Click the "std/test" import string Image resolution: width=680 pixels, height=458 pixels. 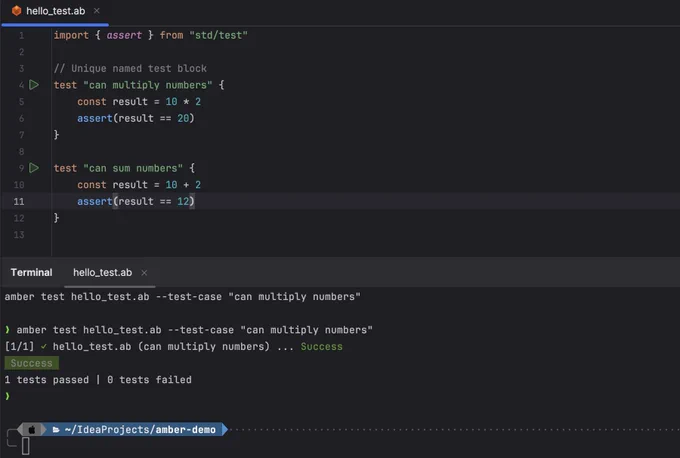[x=218, y=35]
